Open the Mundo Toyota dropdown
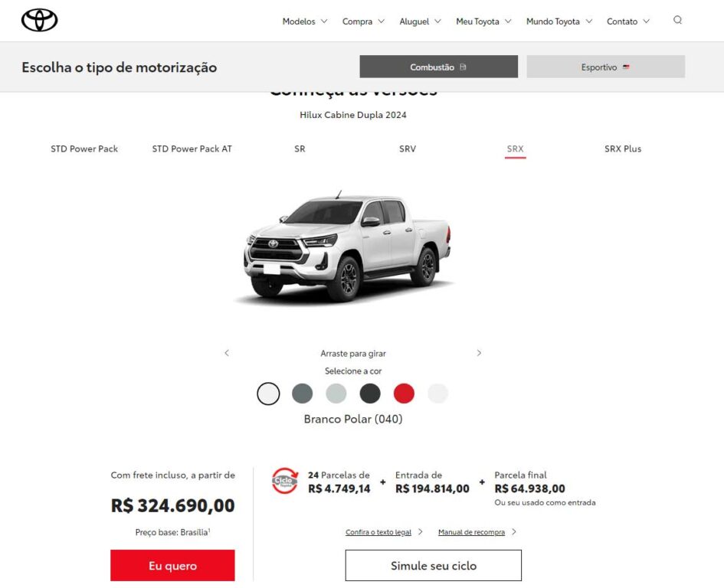The width and height of the screenshot is (724, 588). pyautogui.click(x=559, y=21)
